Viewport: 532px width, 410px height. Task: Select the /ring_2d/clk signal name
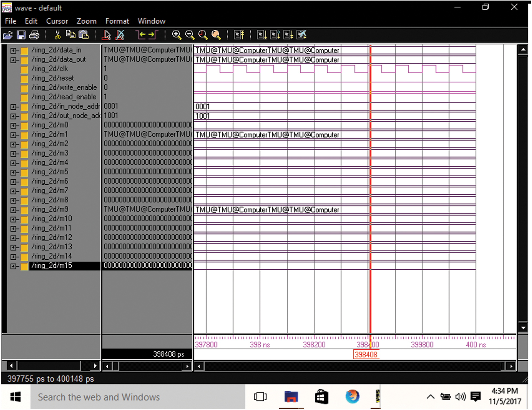tap(50, 69)
